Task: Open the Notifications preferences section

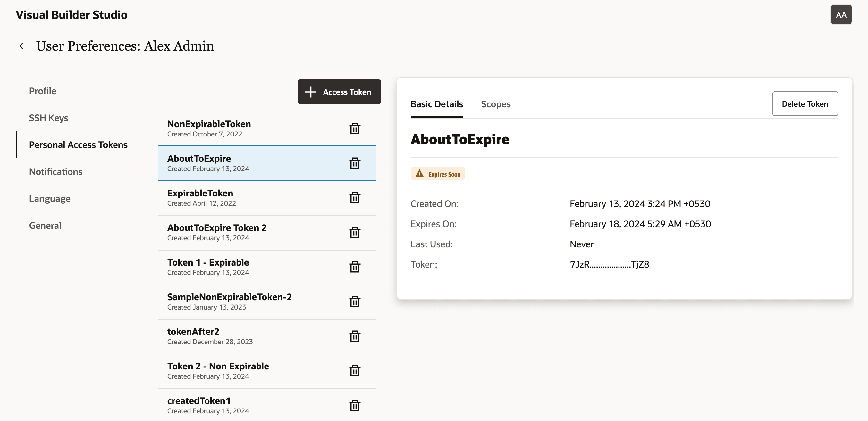Action: pyautogui.click(x=55, y=172)
